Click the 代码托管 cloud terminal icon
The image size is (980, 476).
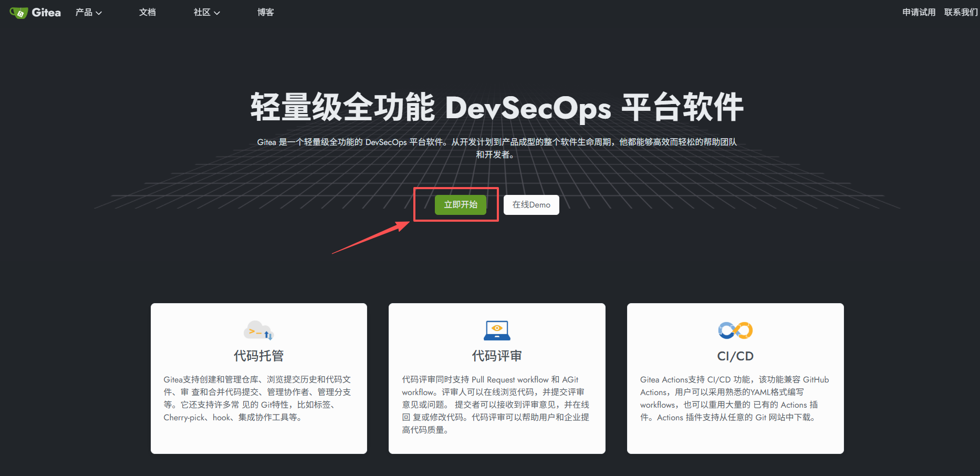point(259,330)
